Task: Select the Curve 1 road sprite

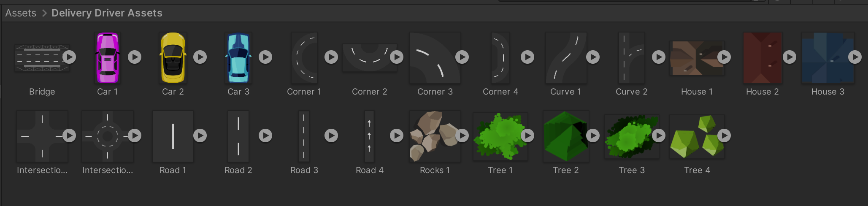Action: pyautogui.click(x=566, y=58)
